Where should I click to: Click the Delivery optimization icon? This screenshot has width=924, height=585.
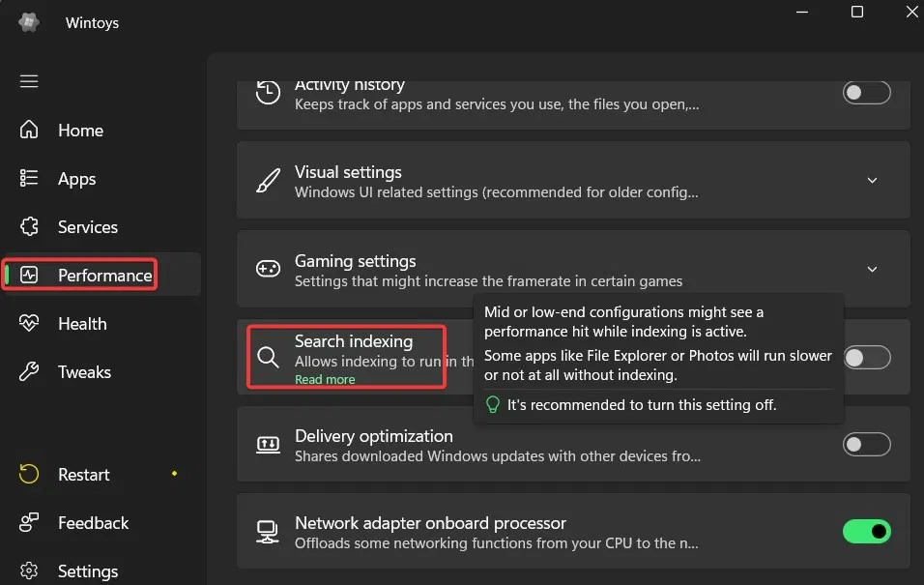pyautogui.click(x=268, y=445)
